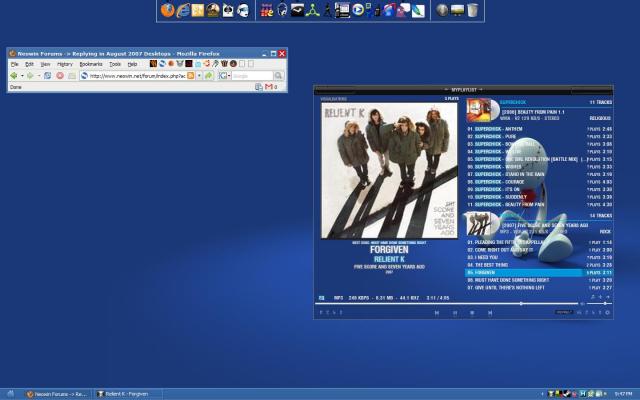Image resolution: width=640 pixels, height=400 pixels.
Task: Select track 07 Superchick - Stand in the Rain
Action: (539, 174)
